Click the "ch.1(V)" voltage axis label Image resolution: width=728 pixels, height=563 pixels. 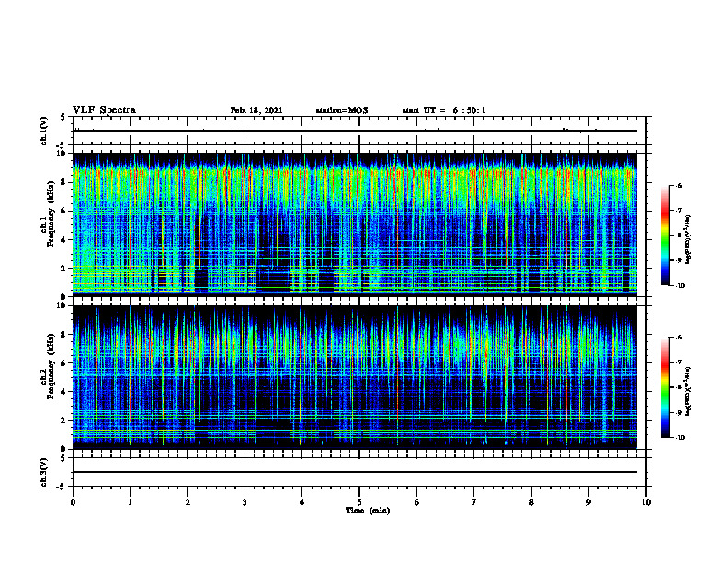tap(44, 131)
